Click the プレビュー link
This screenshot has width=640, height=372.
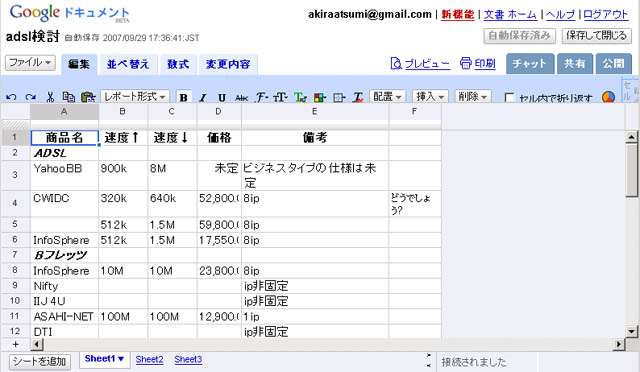tap(427, 64)
